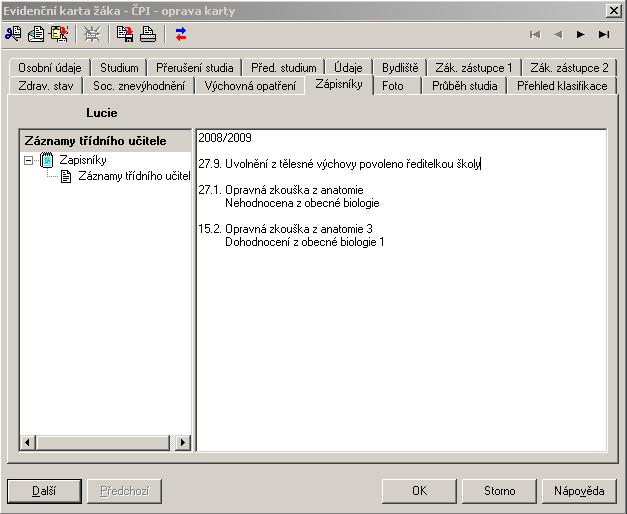The width and height of the screenshot is (627, 514).
Task: Collapse the Zapisníky tree node
Action: point(28,161)
